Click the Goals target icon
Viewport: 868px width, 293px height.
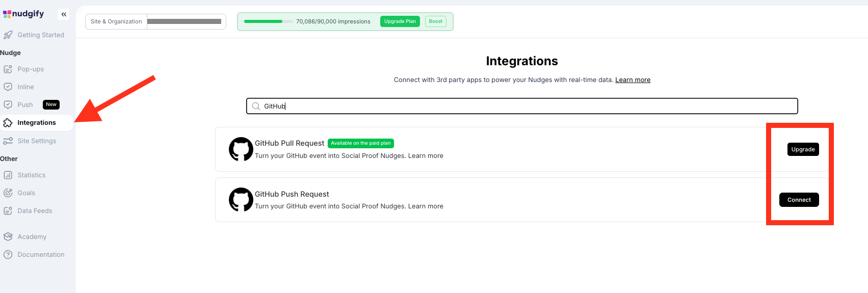(x=8, y=193)
